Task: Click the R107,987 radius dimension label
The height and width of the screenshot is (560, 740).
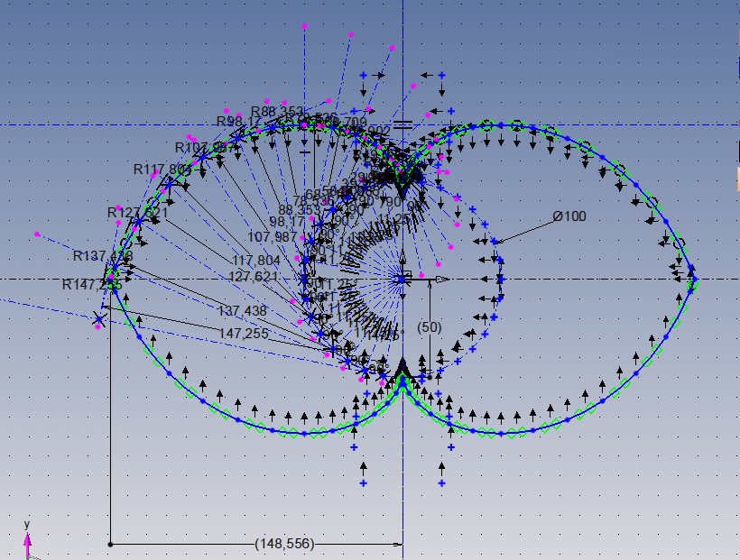Action: 200,147
